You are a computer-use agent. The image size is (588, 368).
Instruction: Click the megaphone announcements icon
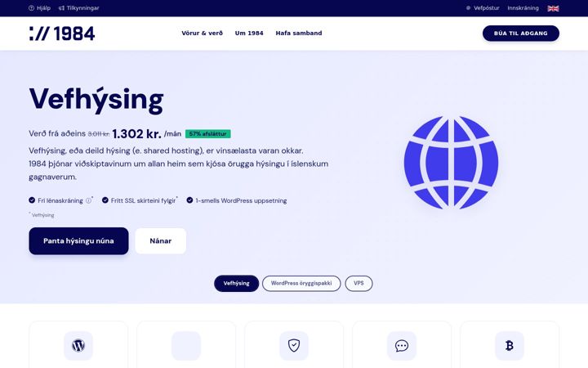(61, 8)
